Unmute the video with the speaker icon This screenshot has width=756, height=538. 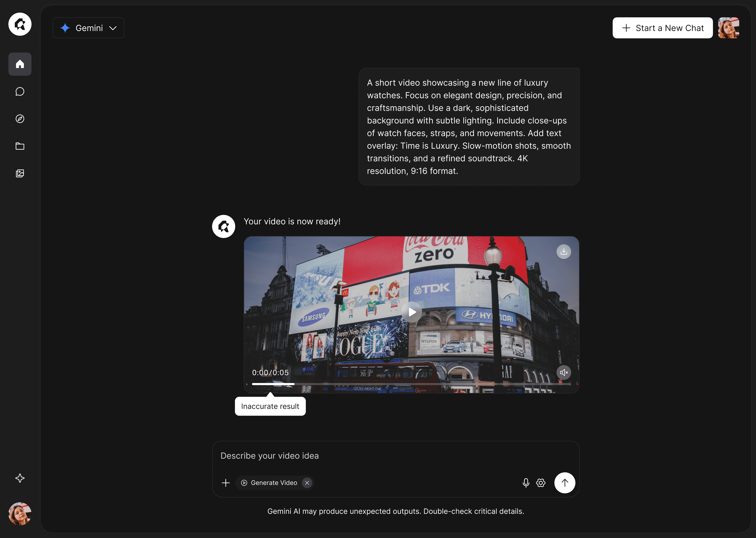[x=563, y=372]
